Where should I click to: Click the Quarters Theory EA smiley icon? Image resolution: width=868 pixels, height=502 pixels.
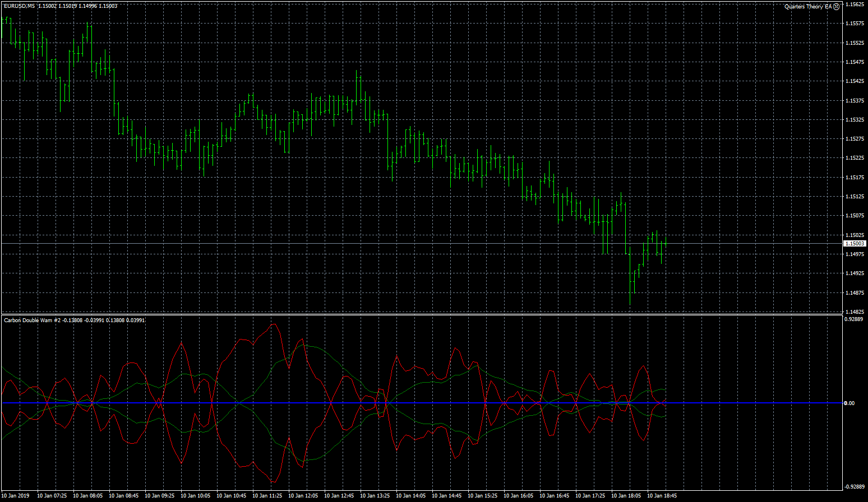click(837, 7)
